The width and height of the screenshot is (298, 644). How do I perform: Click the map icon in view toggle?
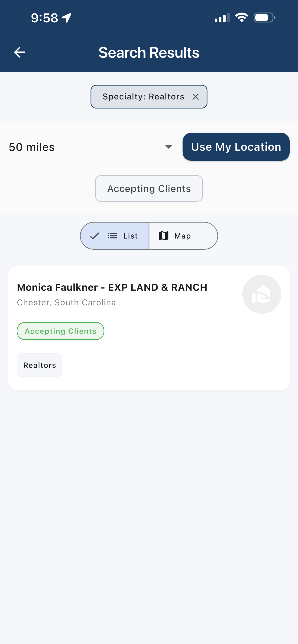tap(163, 236)
